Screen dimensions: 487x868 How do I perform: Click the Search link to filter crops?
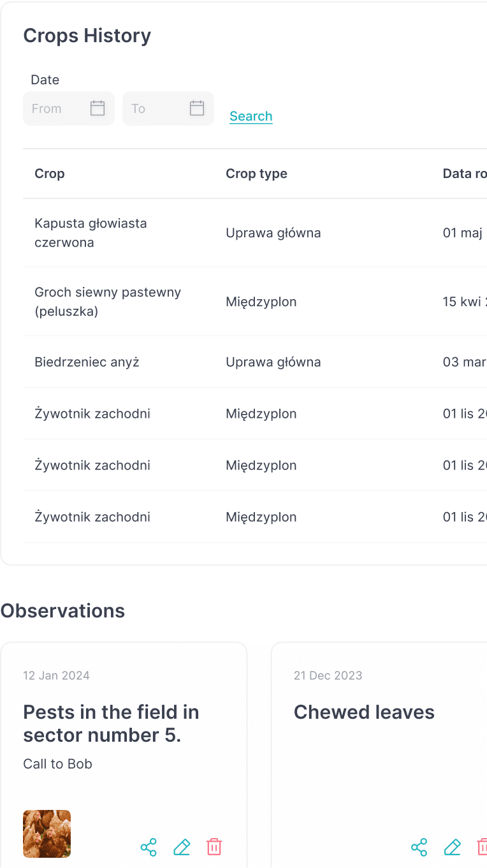tap(251, 116)
